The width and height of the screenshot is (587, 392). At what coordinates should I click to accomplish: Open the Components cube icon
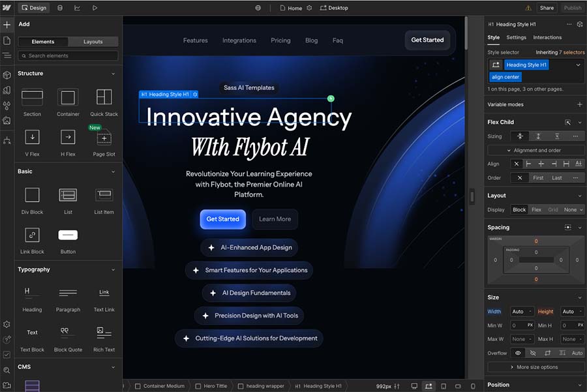point(7,75)
